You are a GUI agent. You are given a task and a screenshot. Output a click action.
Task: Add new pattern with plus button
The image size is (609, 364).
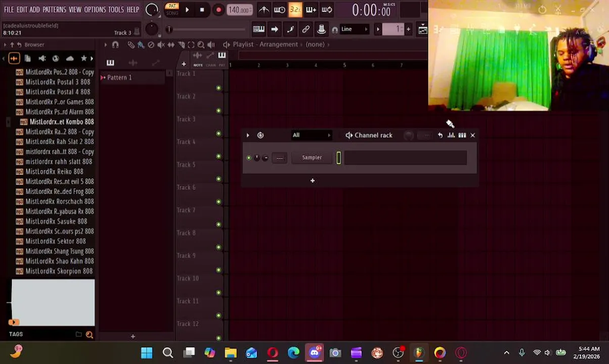(x=408, y=29)
